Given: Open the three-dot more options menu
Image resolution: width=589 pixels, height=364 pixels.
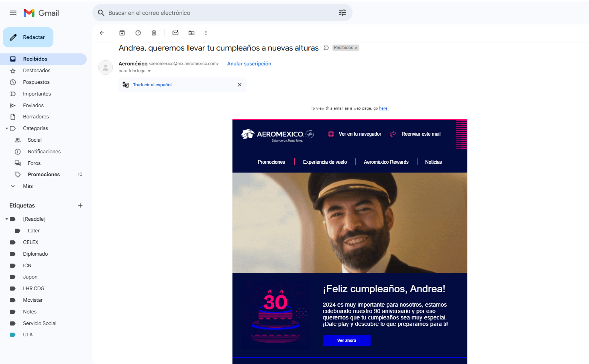Looking at the screenshot, I should tap(206, 33).
